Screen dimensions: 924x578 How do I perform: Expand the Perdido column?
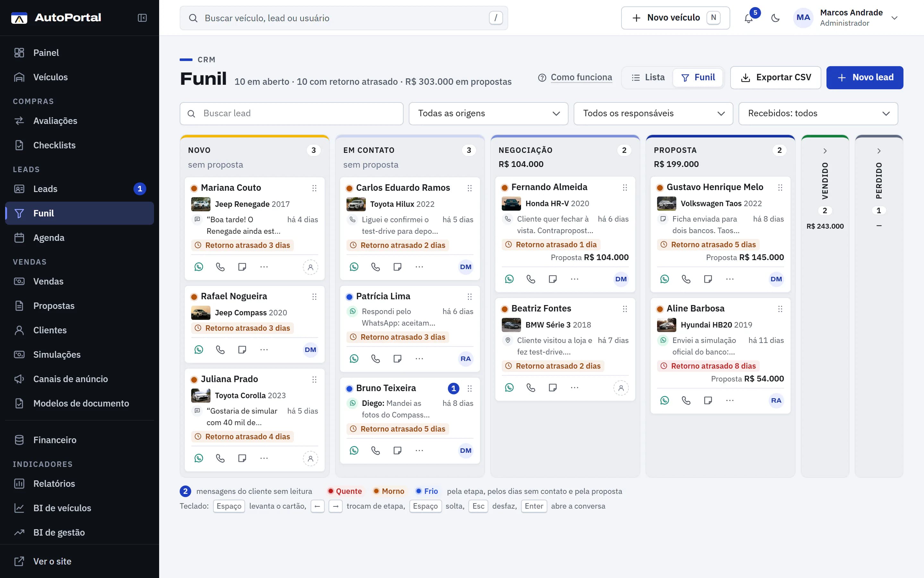[879, 151]
